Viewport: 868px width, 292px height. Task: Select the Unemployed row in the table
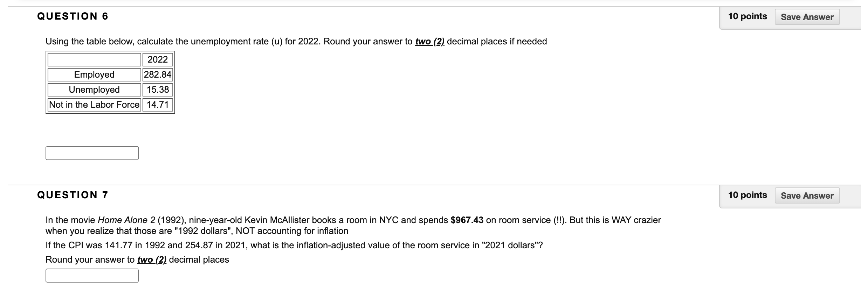coord(94,90)
